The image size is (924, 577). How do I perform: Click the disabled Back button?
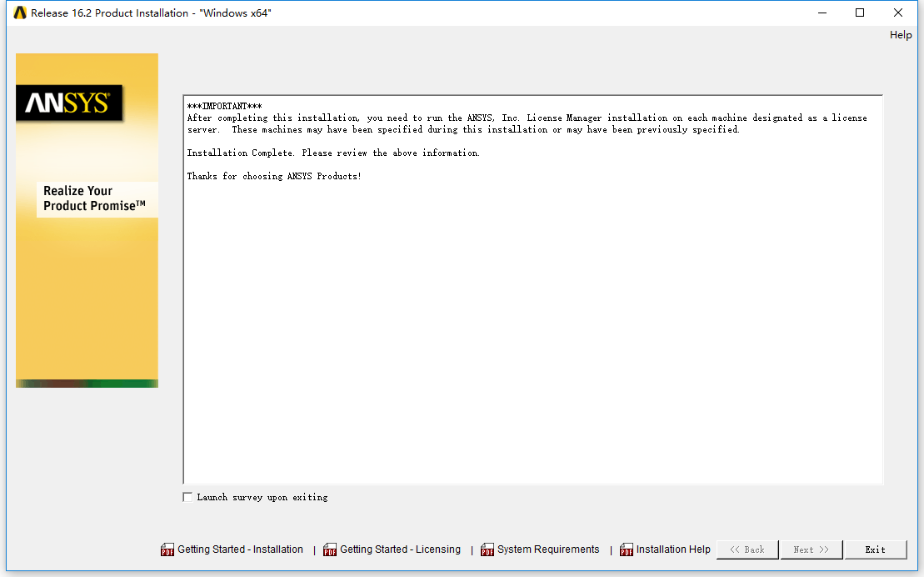coord(747,549)
